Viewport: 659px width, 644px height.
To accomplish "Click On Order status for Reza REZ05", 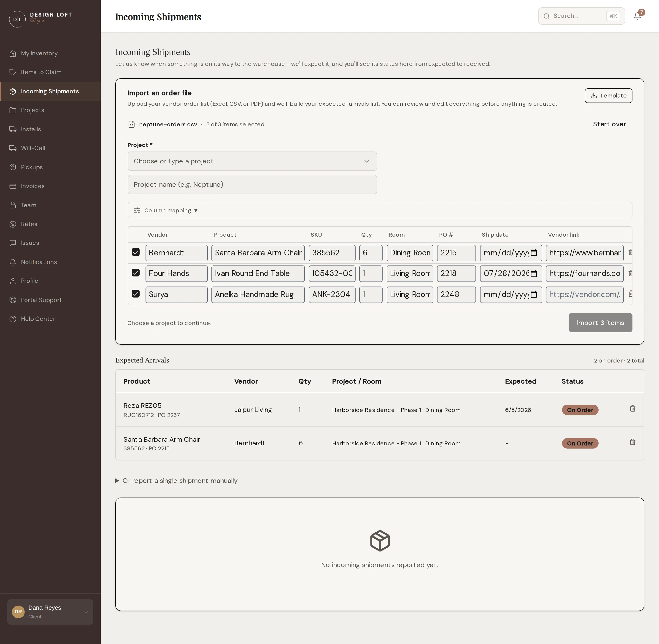I will coord(580,410).
